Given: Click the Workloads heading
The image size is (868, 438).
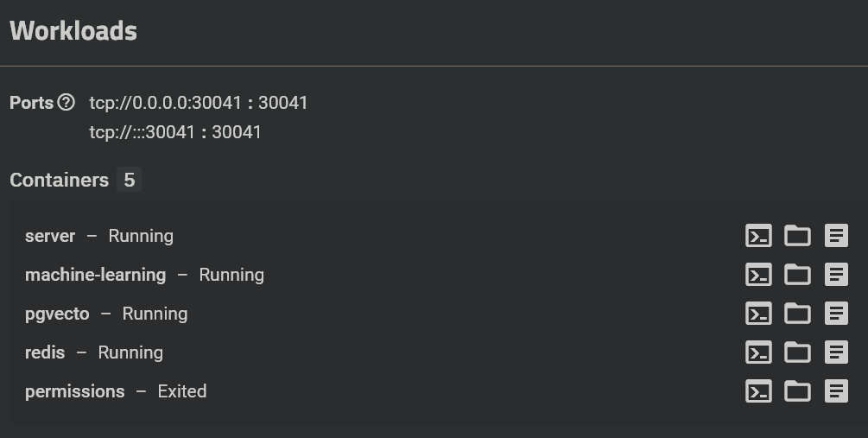Looking at the screenshot, I should point(73,31).
